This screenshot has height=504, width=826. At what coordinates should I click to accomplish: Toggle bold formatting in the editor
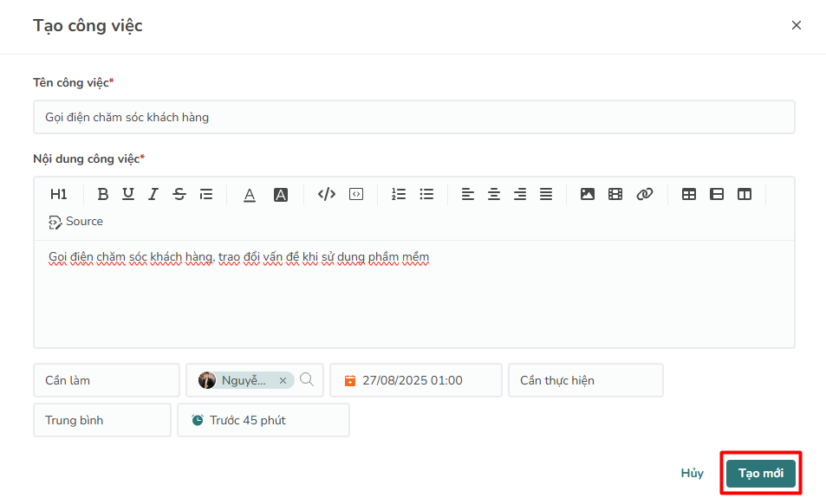click(x=103, y=194)
